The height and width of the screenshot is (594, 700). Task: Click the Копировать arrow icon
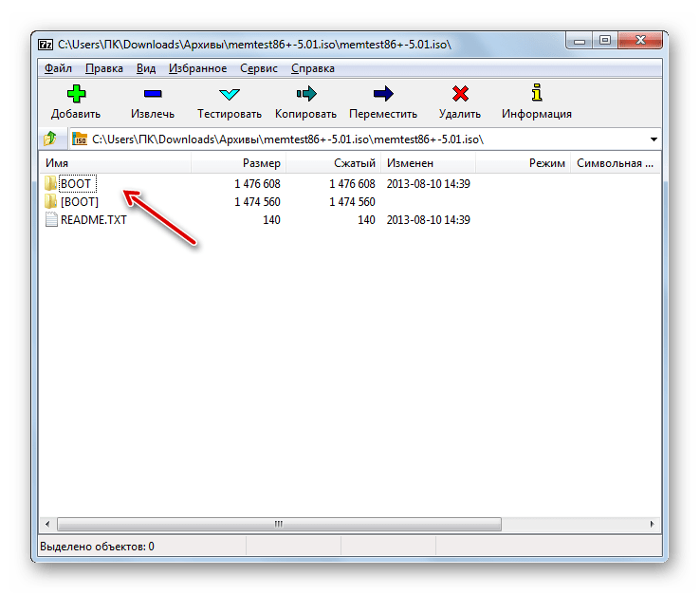click(x=306, y=94)
